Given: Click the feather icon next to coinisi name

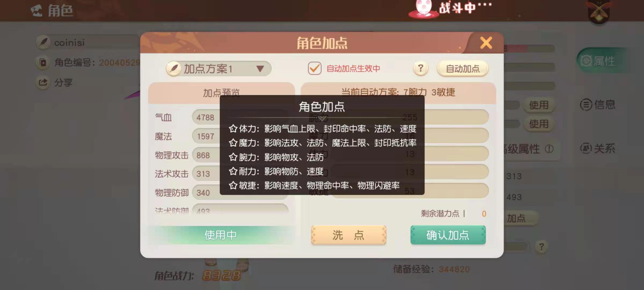Looking at the screenshot, I should (43, 42).
